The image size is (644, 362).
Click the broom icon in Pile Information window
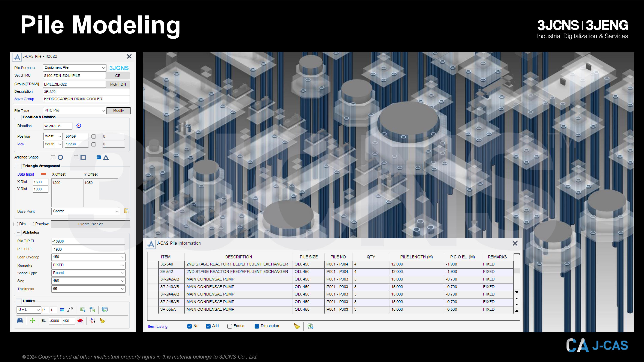click(x=297, y=326)
